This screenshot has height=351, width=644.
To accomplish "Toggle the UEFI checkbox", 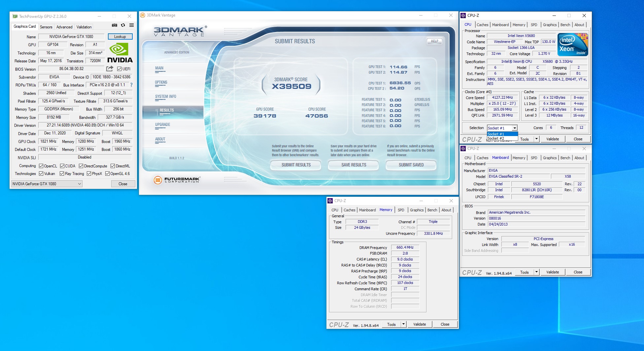I will [x=119, y=69].
